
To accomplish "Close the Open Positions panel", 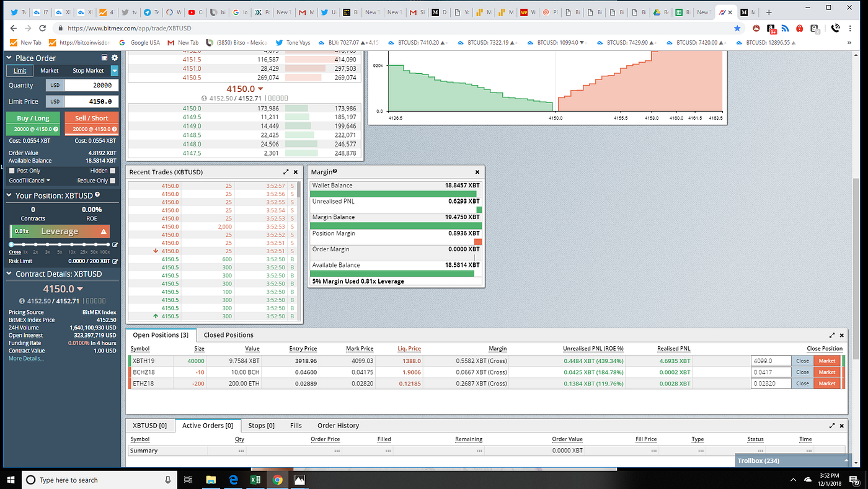I will tap(841, 335).
